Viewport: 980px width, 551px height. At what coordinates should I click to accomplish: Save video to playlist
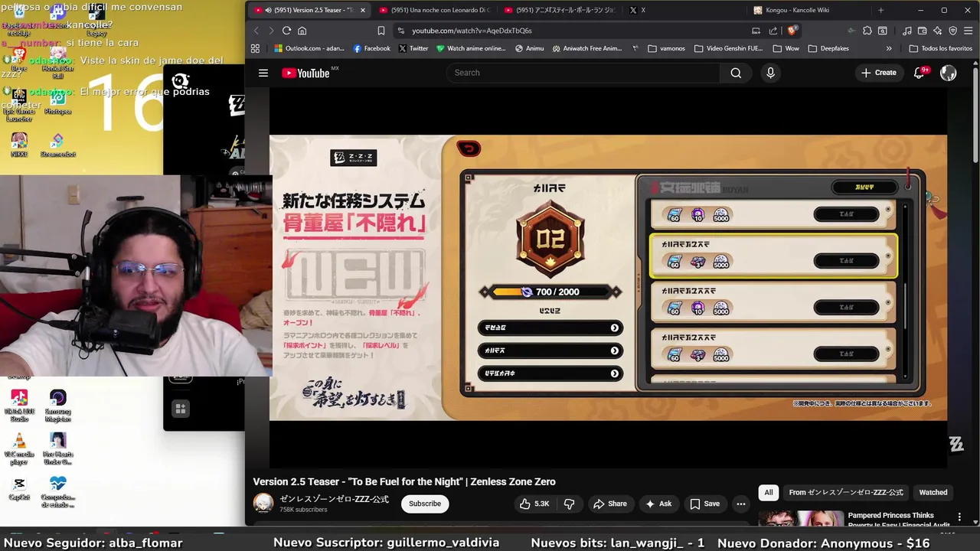[704, 504]
